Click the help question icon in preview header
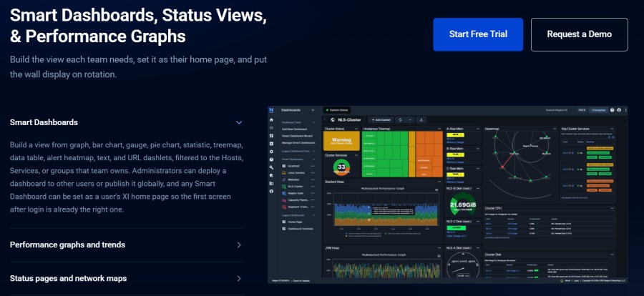This screenshot has width=644, height=296. [612, 110]
